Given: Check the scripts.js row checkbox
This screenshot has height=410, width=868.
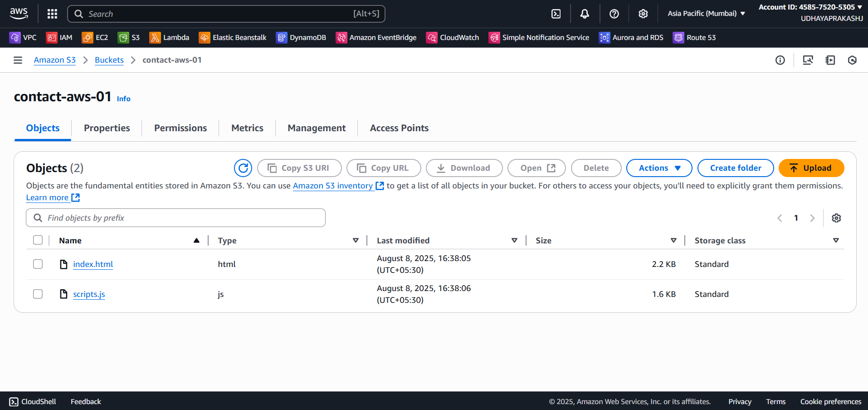Looking at the screenshot, I should [x=38, y=294].
